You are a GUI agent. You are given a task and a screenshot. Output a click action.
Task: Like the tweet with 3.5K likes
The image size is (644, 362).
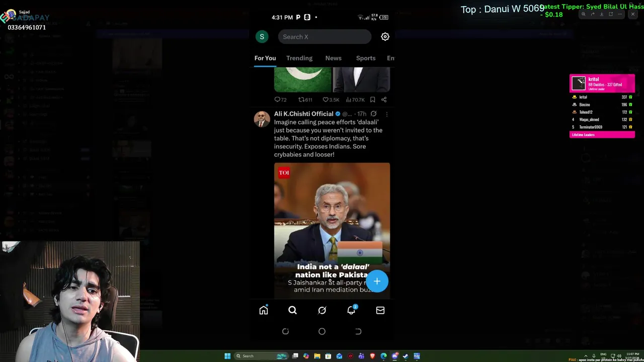331,100
